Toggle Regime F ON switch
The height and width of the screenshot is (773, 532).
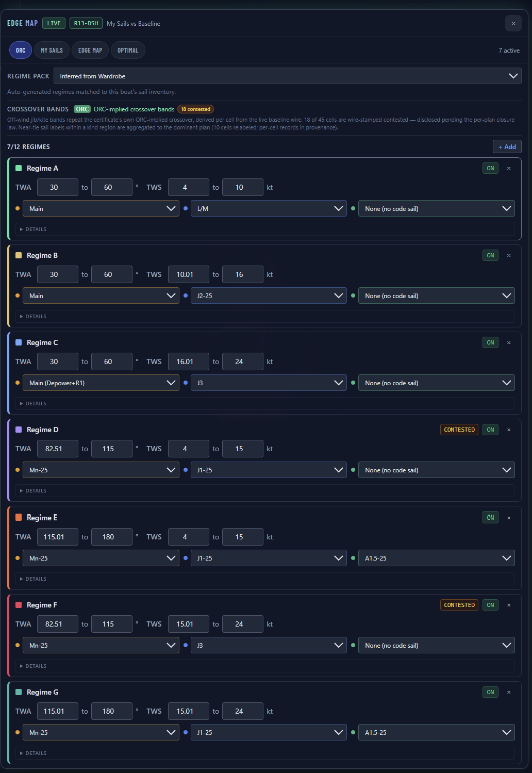(490, 605)
